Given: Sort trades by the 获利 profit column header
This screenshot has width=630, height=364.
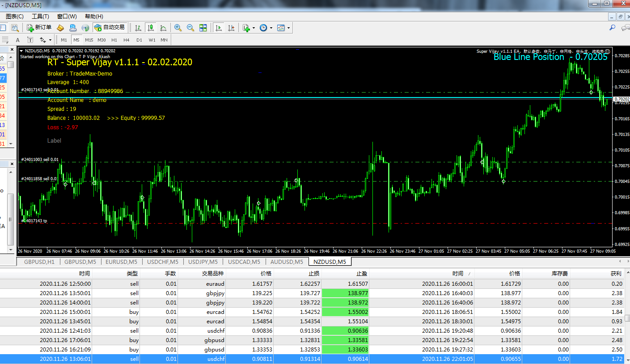Looking at the screenshot, I should pos(616,273).
